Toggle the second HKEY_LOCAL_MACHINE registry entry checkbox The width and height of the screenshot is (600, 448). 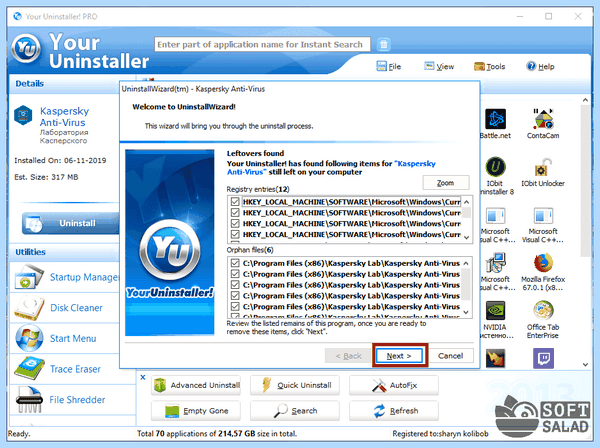[235, 212]
